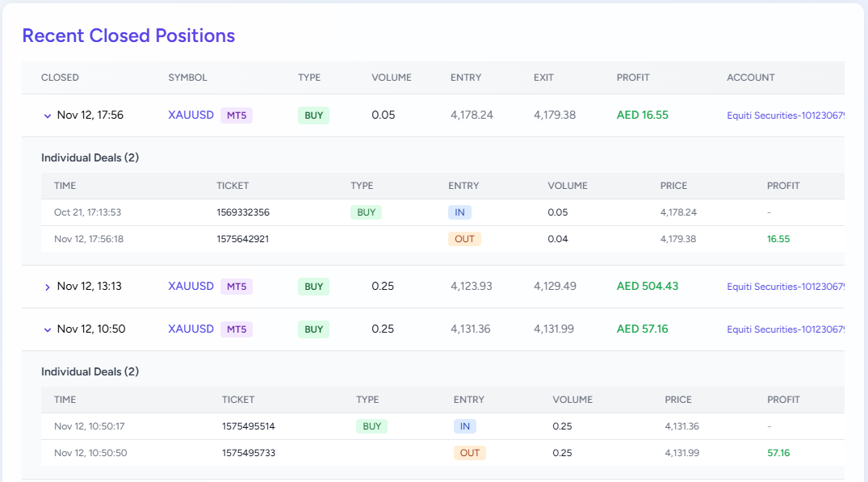Click the CLOSED column header

point(60,78)
